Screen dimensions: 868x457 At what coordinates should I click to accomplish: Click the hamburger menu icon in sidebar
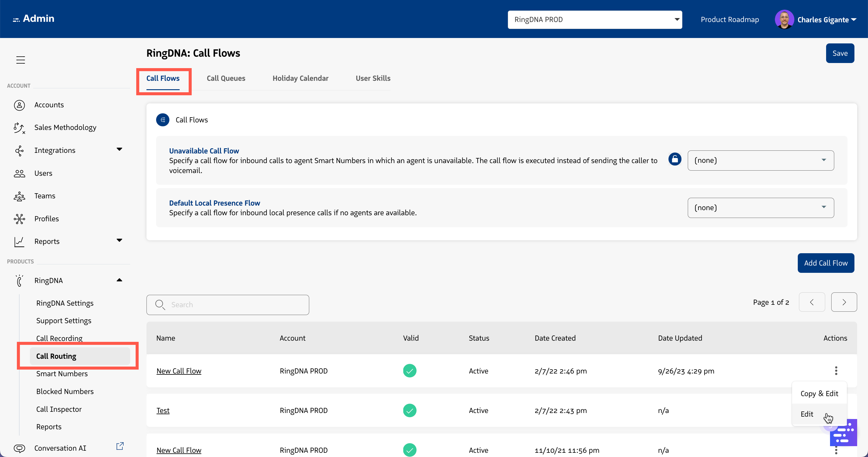20,60
